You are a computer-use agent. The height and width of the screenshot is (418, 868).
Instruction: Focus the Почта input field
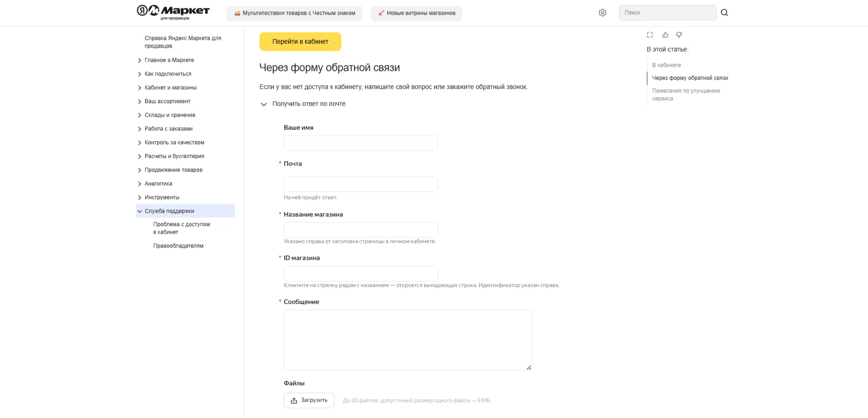point(360,184)
